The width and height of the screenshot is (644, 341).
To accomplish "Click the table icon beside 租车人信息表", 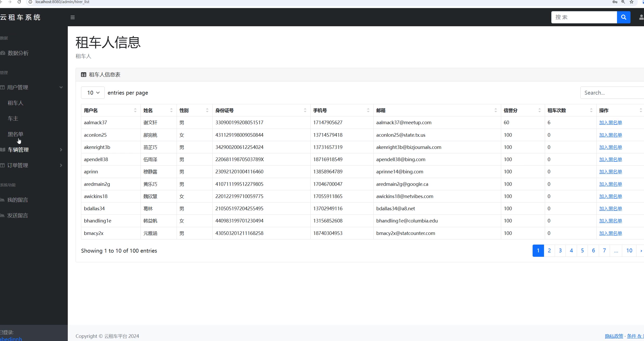I will coord(84,75).
